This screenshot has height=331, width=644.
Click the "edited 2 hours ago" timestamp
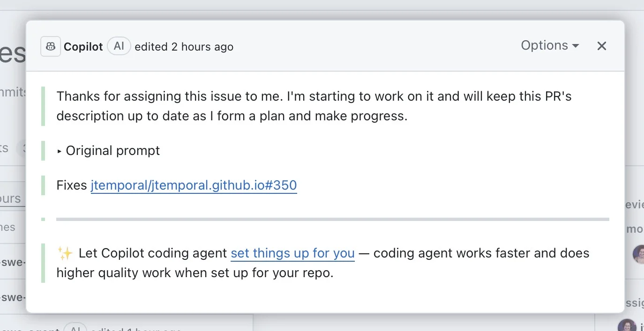[x=184, y=46]
